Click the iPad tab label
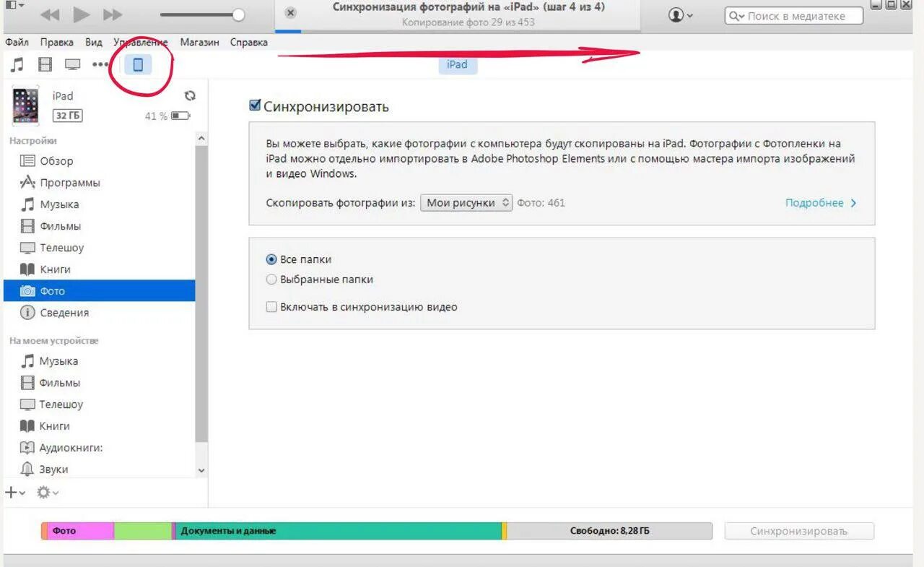This screenshot has height=567, width=924. tap(457, 64)
